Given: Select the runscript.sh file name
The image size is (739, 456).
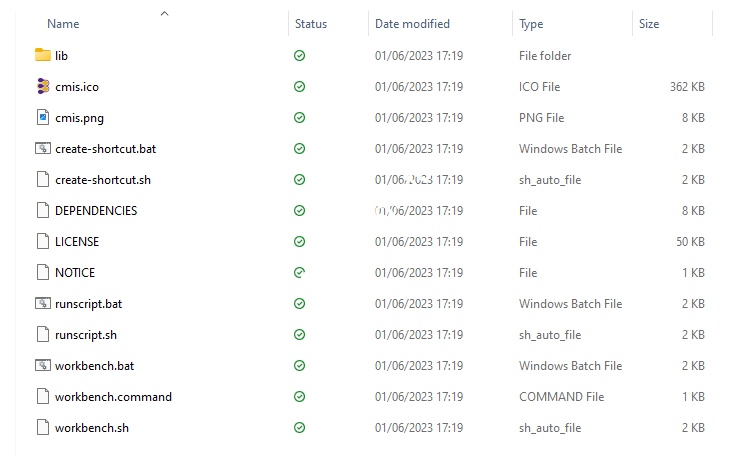Looking at the screenshot, I should pos(86,334).
